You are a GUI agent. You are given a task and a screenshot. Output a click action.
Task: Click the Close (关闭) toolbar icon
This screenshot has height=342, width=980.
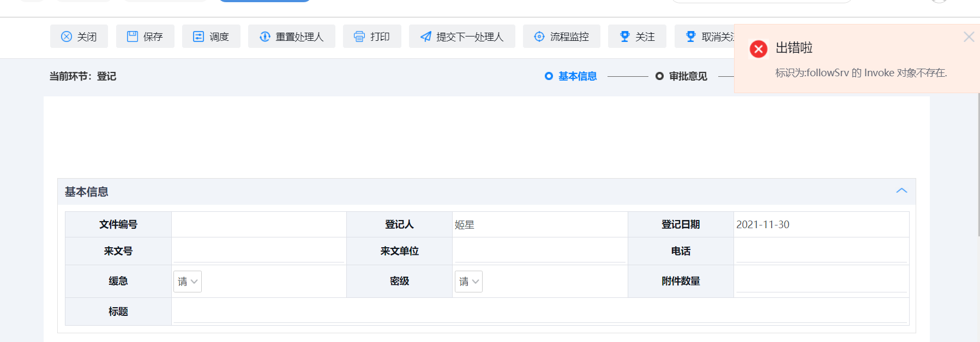(x=67, y=36)
